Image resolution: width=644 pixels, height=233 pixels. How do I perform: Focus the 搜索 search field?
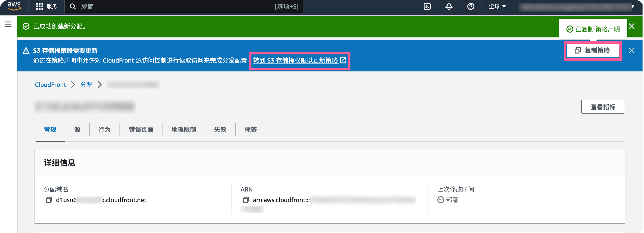(x=184, y=6)
